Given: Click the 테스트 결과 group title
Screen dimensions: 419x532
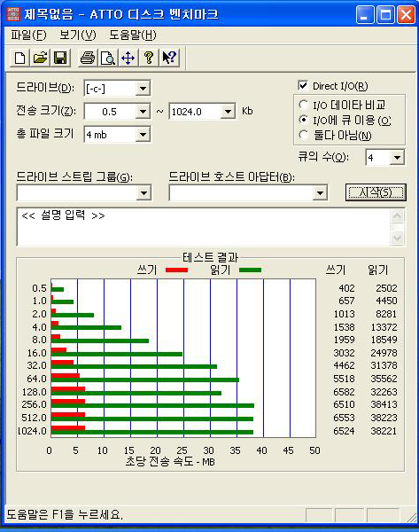Looking at the screenshot, I should pyautogui.click(x=210, y=257).
